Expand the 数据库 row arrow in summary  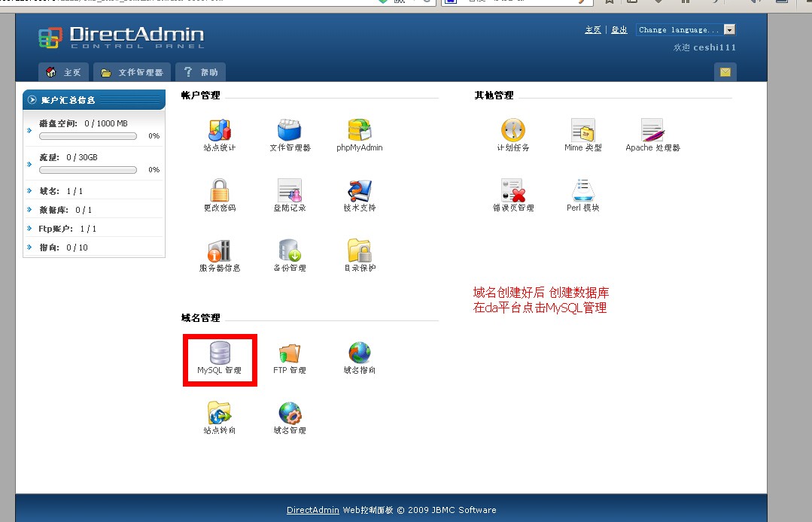click(x=29, y=210)
